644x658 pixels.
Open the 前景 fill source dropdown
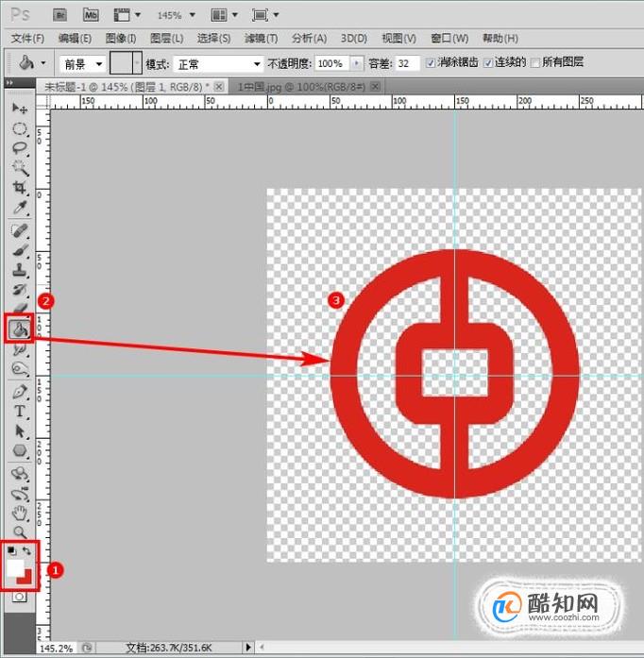tap(83, 64)
